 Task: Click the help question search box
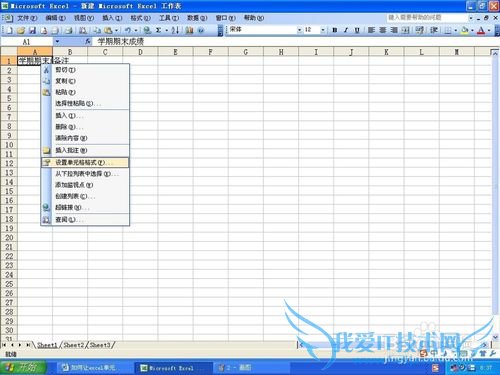[427, 17]
